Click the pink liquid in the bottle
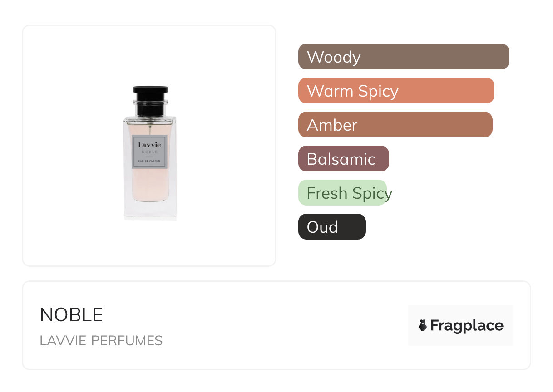The height and width of the screenshot is (392, 553). [x=150, y=186]
